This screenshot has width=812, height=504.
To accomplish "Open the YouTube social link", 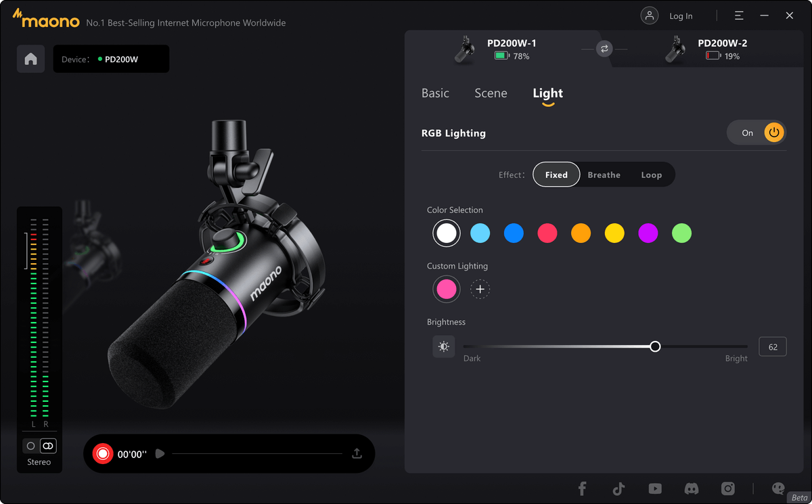I will click(655, 488).
